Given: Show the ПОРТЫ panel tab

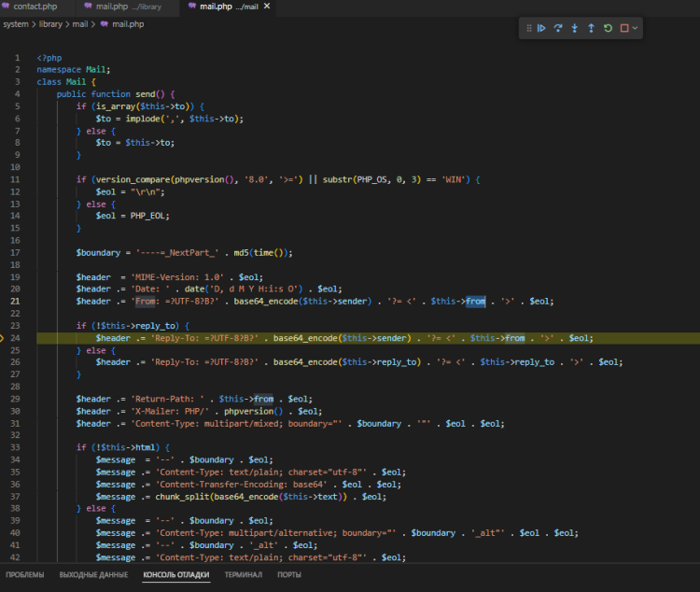Looking at the screenshot, I should click(289, 574).
